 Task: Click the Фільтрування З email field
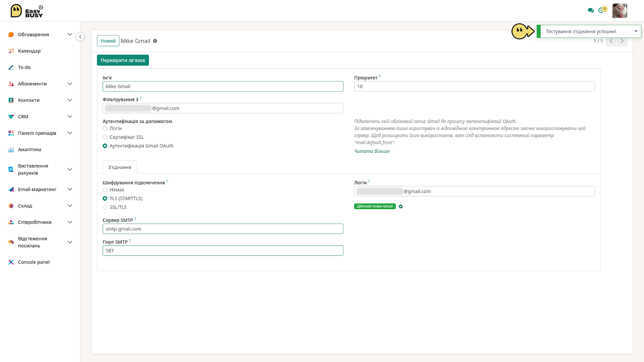click(x=223, y=108)
